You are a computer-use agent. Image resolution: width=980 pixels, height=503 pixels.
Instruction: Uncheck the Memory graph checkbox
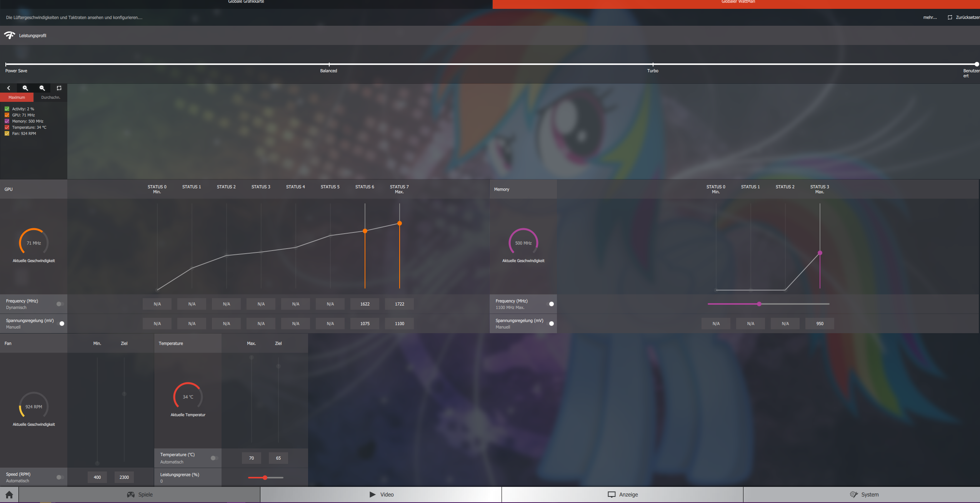pyautogui.click(x=7, y=121)
